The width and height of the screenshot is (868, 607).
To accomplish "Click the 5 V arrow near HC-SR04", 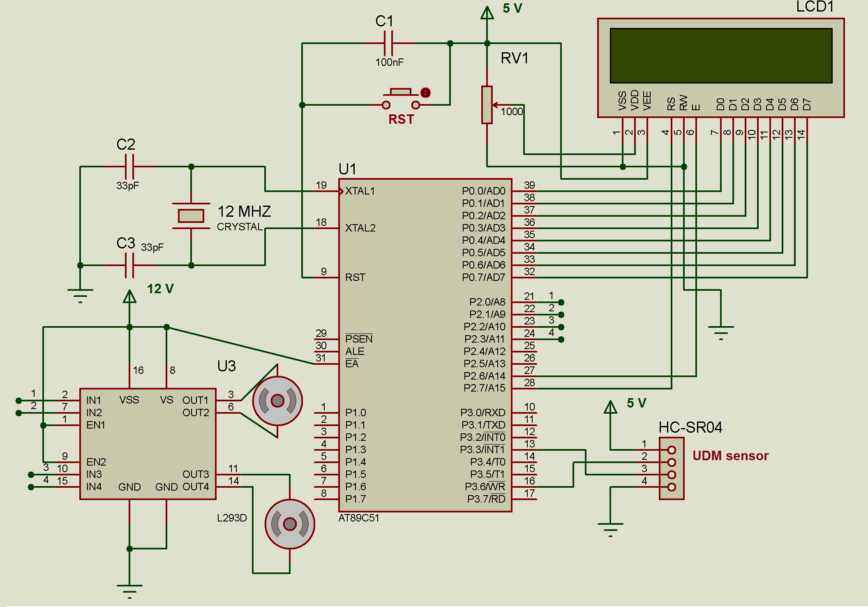I will click(x=610, y=408).
